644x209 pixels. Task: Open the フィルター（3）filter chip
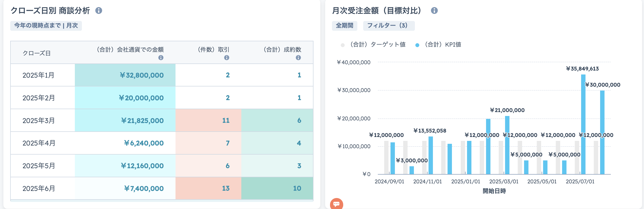[388, 26]
